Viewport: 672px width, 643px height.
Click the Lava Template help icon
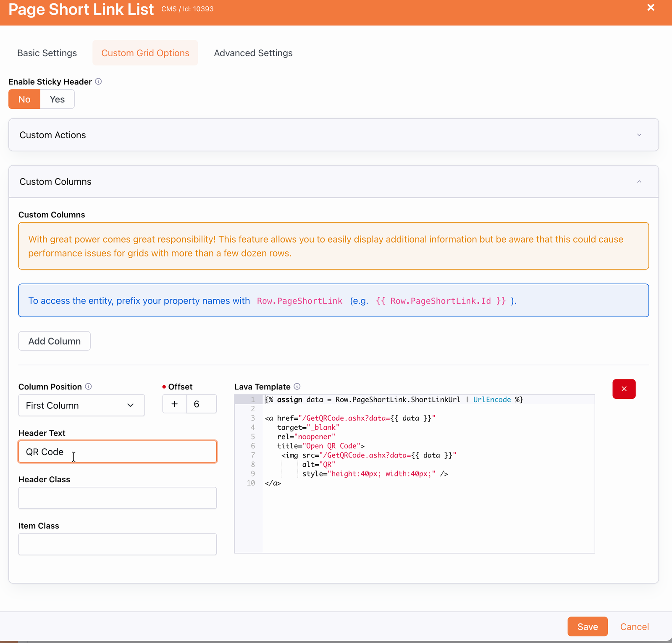pos(297,387)
